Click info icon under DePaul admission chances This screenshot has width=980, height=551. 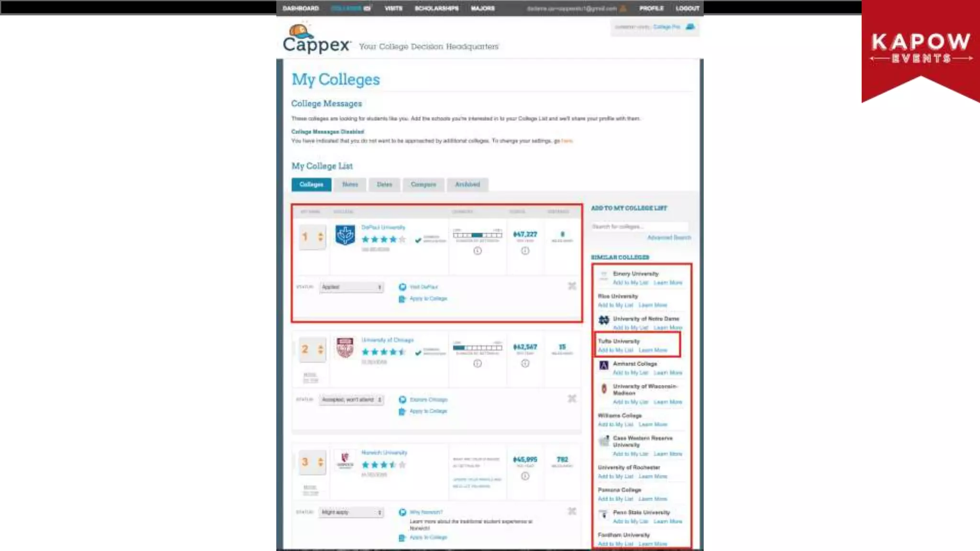[x=478, y=251]
